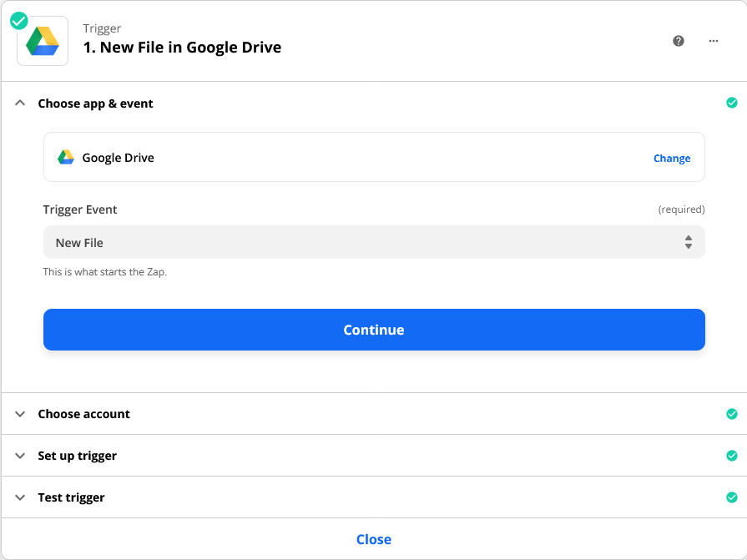Open the help question mark icon

tap(679, 41)
